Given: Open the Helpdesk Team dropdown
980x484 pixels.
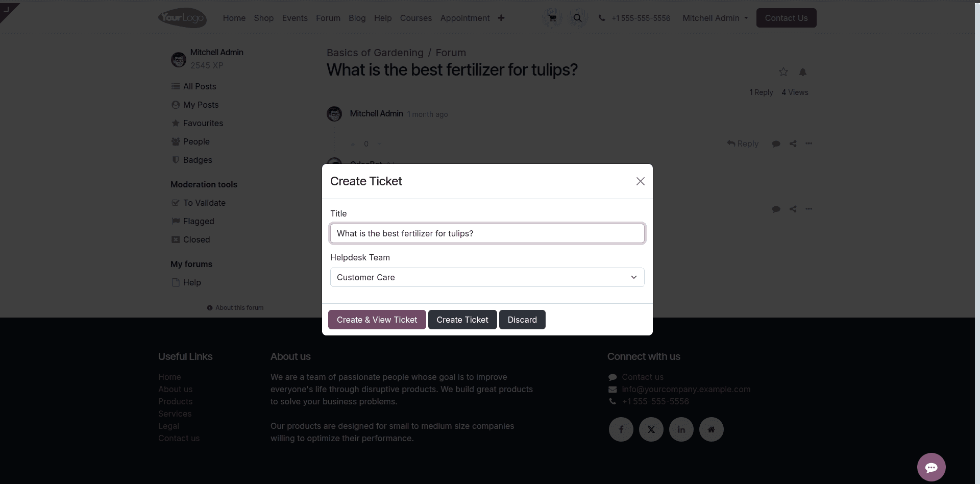Looking at the screenshot, I should click(x=487, y=277).
